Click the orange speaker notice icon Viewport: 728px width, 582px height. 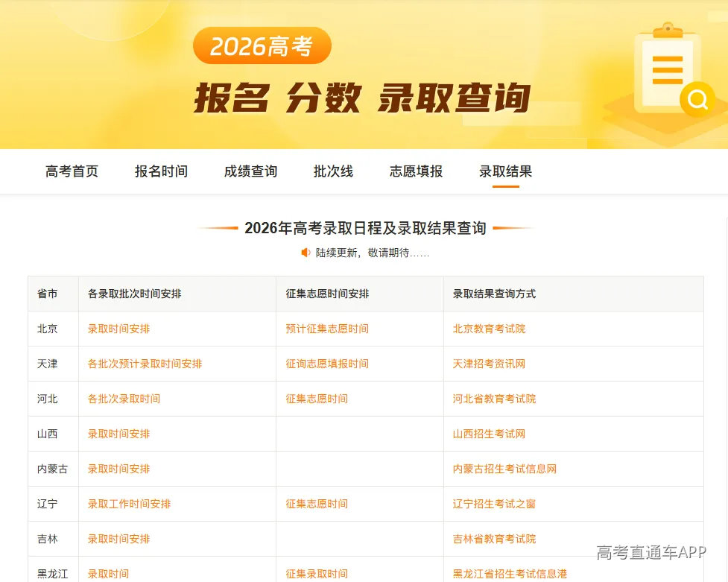pos(306,253)
